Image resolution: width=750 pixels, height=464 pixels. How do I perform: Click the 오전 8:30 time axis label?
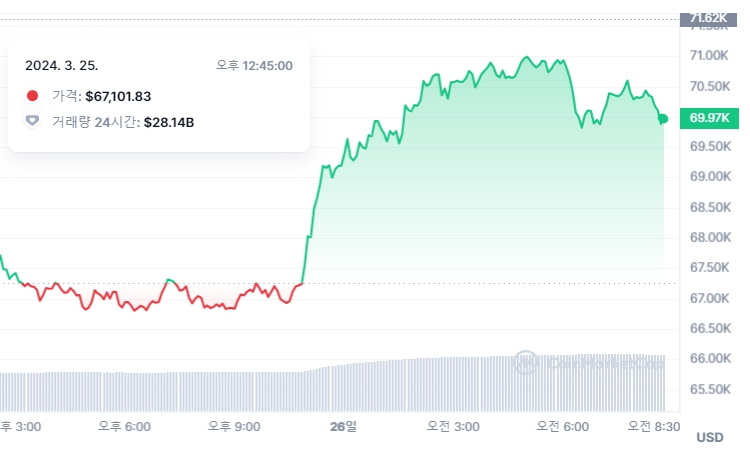(x=653, y=426)
